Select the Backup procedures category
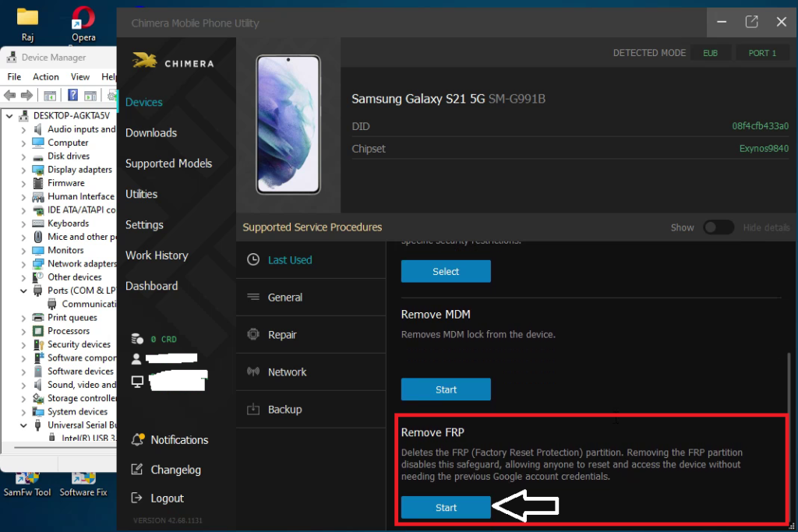The width and height of the screenshot is (798, 532). coord(311,410)
